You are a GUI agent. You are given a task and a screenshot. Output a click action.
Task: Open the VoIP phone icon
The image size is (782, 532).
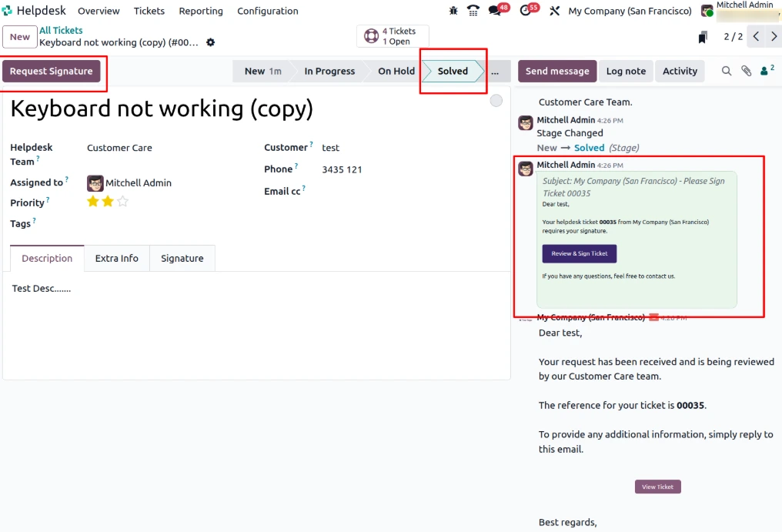[473, 11]
